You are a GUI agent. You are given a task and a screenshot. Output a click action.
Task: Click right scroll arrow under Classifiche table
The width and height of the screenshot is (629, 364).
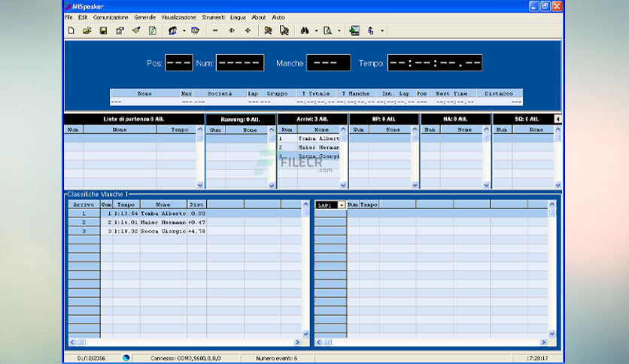tap(297, 342)
